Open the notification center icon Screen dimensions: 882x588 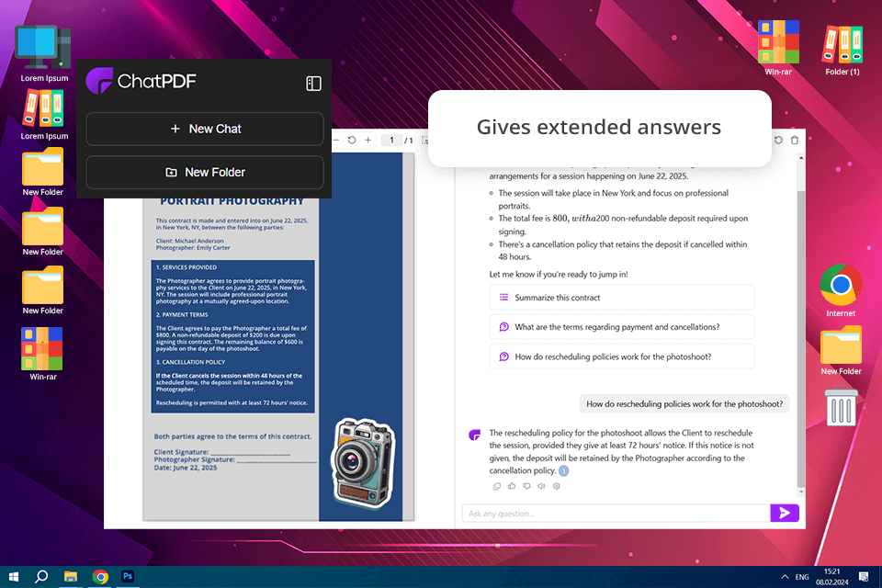(864, 577)
